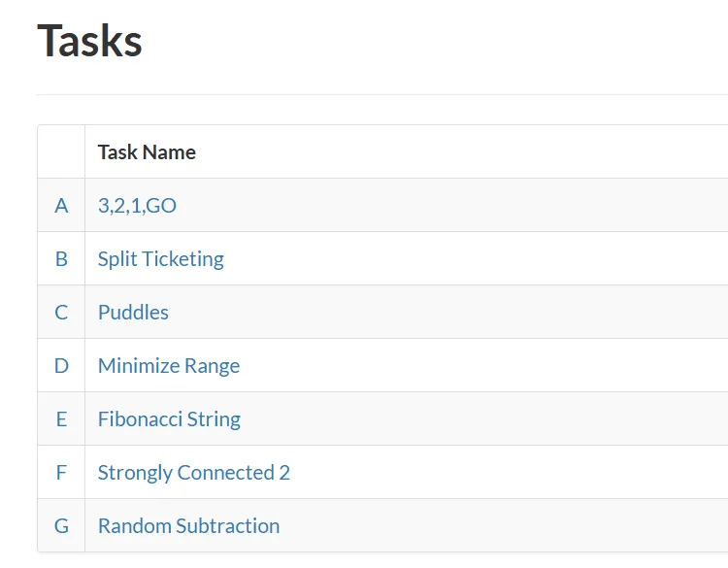728x568 pixels.
Task: Click the letter D link
Action: (x=61, y=366)
